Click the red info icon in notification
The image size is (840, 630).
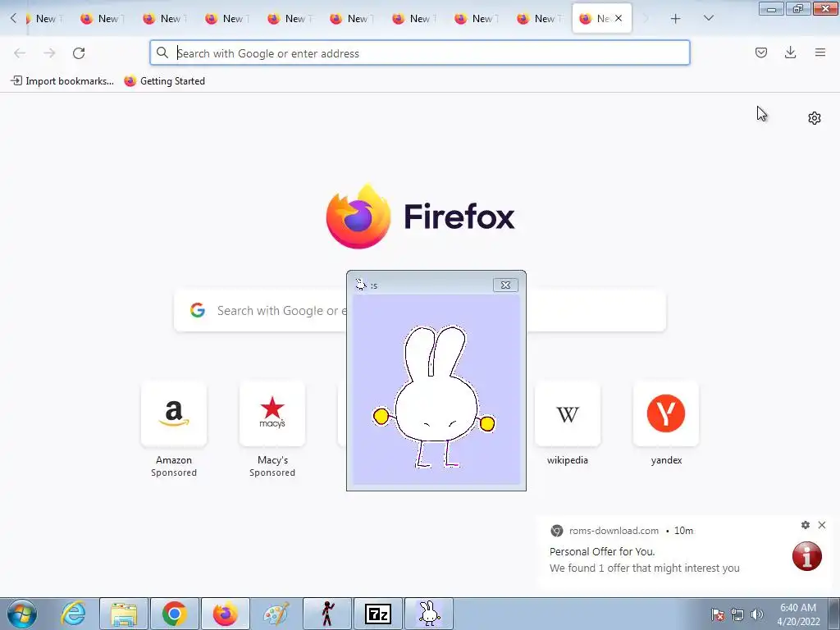tap(807, 556)
